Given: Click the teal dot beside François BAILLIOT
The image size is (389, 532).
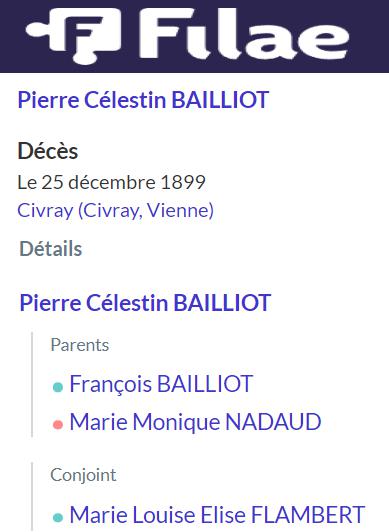Looking at the screenshot, I should tap(58, 387).
